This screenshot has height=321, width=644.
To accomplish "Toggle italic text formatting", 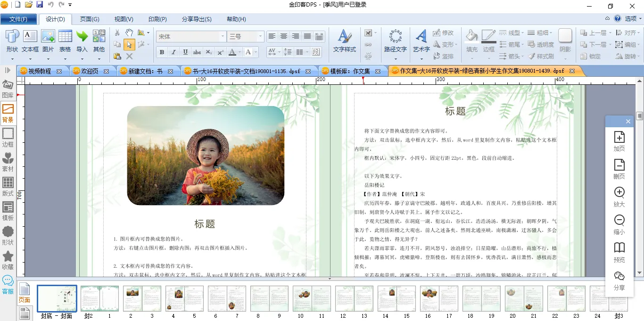I will coord(173,52).
